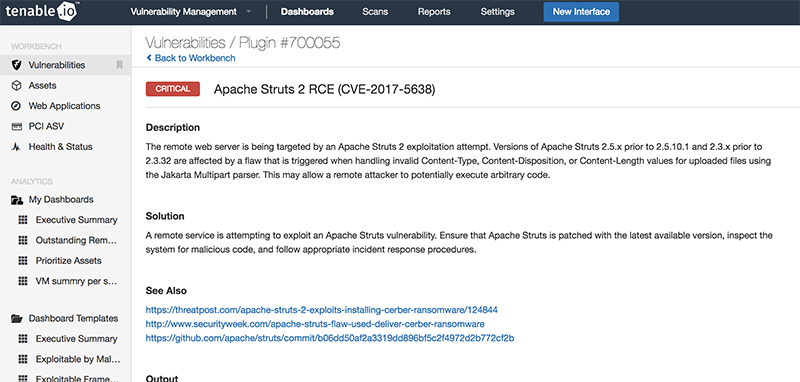Click the Assets cube icon
Screen dimensions: 800x382
17,86
